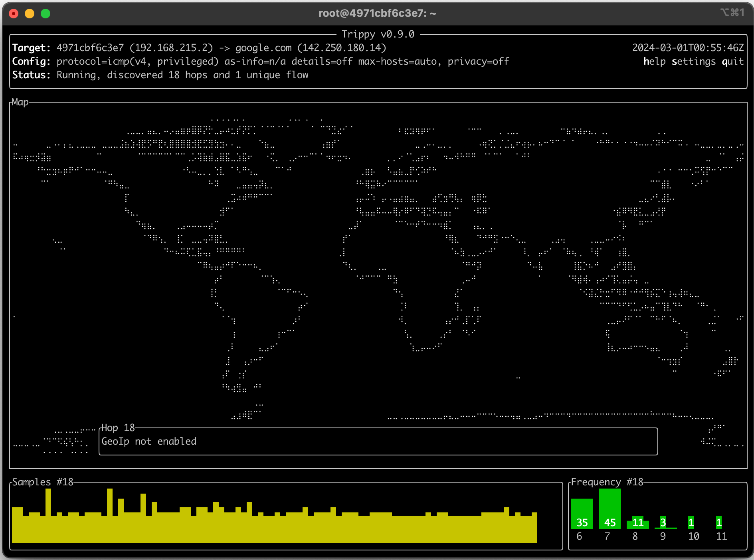Maximize the terminal using green button

46,14
